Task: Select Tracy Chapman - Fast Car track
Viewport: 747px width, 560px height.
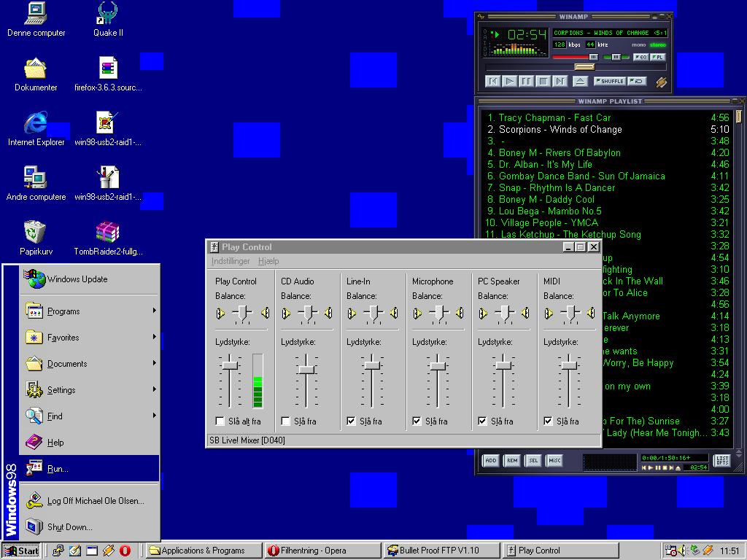Action: [x=607, y=117]
